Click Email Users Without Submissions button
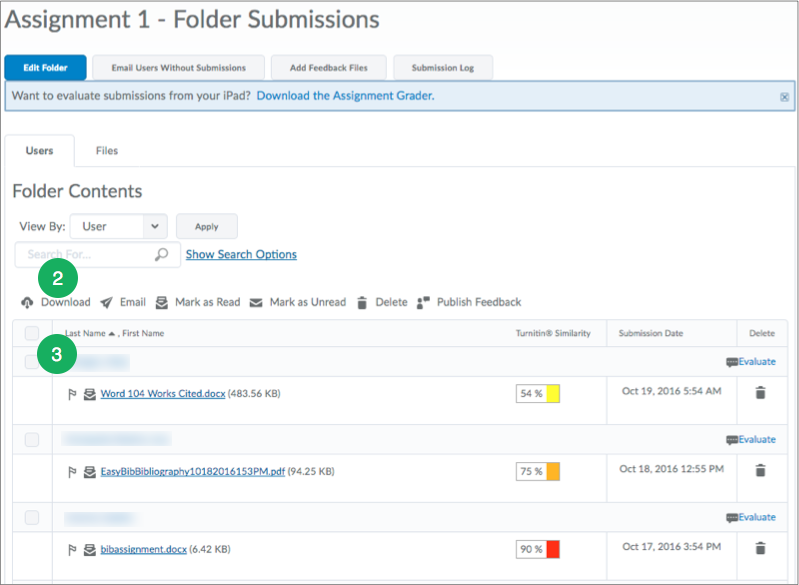The height and width of the screenshot is (585, 799). click(x=178, y=68)
